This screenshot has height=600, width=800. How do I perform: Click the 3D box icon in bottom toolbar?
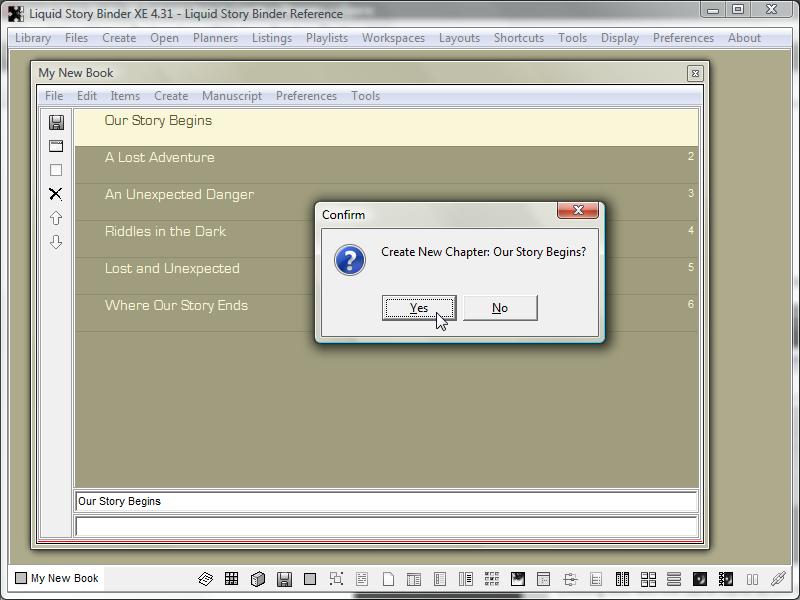tap(257, 579)
